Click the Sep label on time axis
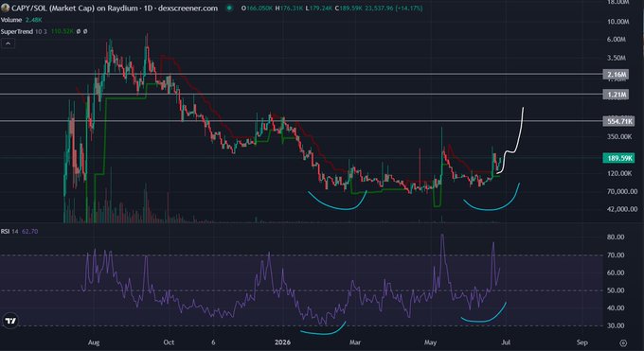The height and width of the screenshot is (351, 644). point(582,342)
